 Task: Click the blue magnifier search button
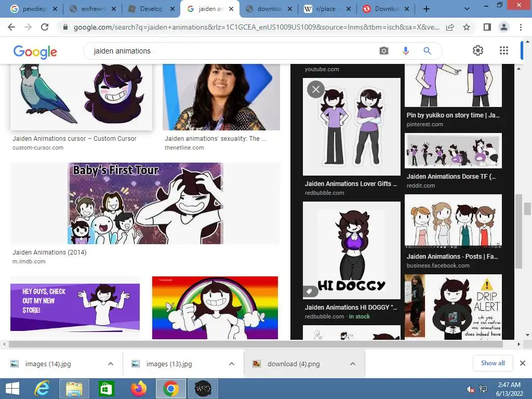coord(427,51)
